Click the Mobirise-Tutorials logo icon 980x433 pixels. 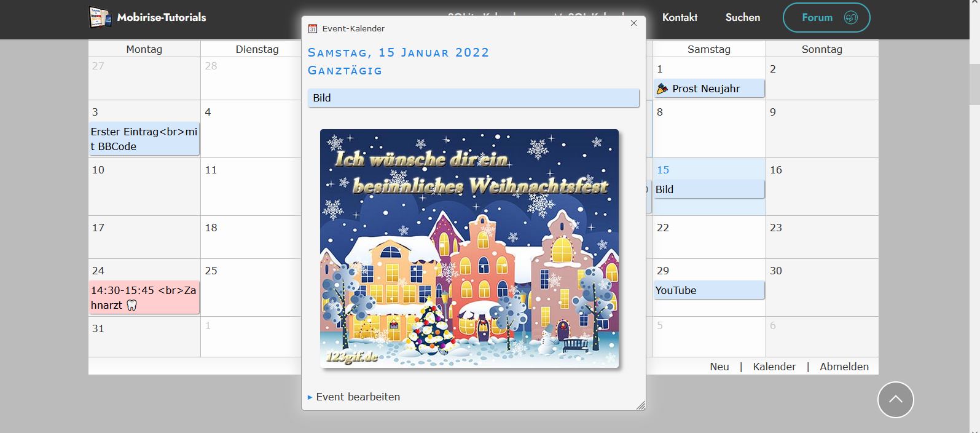tap(100, 18)
